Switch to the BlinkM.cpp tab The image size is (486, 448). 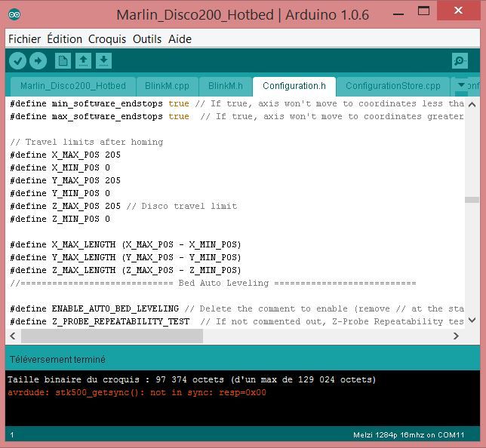tap(167, 86)
